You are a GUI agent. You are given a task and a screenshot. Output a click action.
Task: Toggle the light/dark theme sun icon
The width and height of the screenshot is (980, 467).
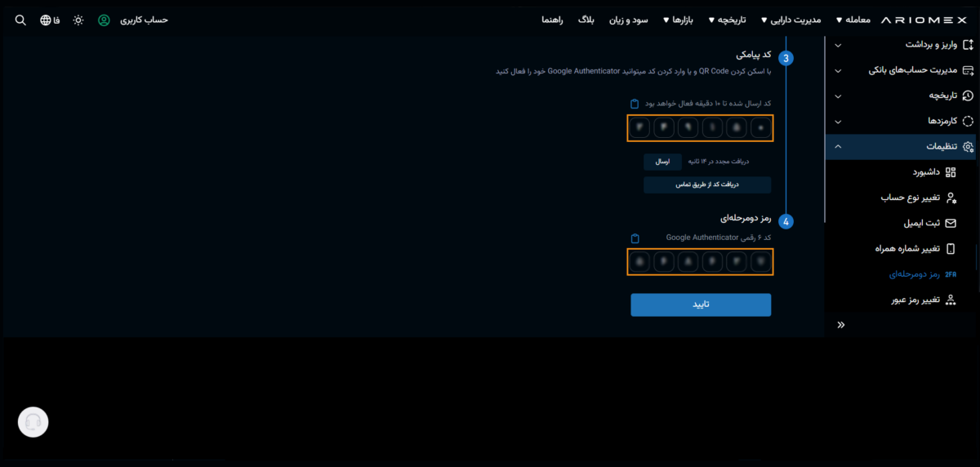coord(78,20)
